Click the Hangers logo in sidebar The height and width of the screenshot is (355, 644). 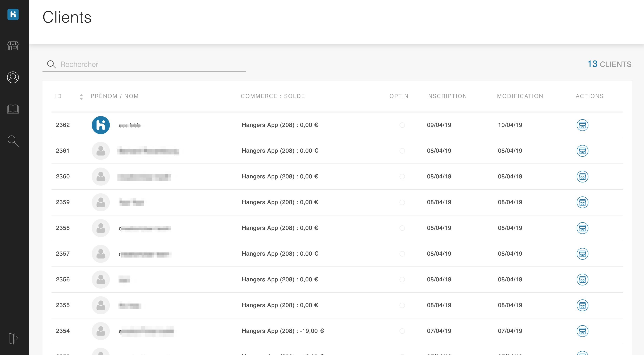click(x=13, y=14)
